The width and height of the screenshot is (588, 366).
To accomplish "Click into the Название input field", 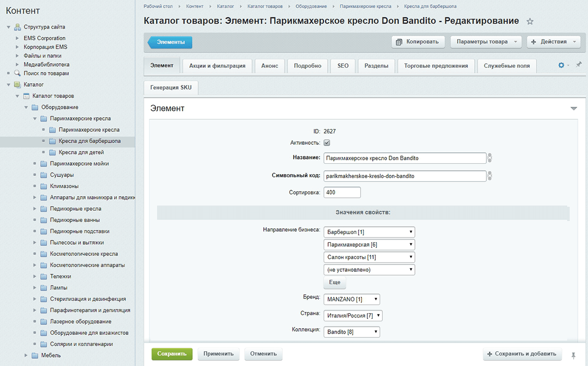I will pos(405,158).
